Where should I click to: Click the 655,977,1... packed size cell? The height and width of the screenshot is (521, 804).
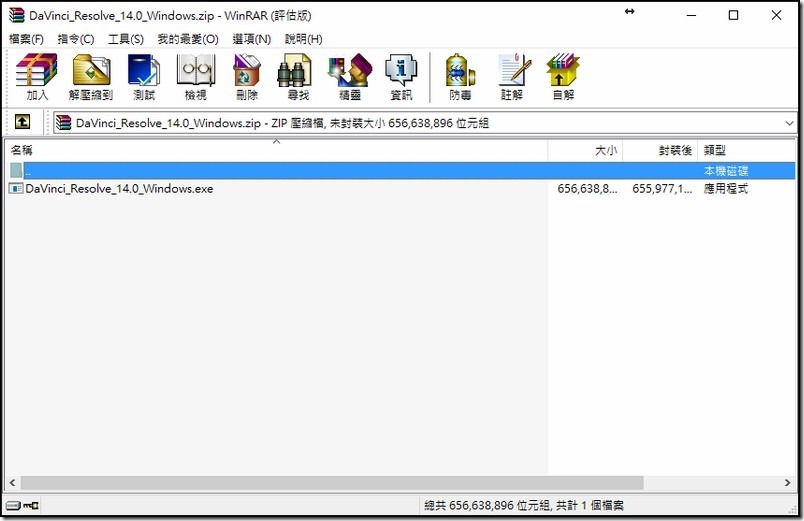(662, 189)
